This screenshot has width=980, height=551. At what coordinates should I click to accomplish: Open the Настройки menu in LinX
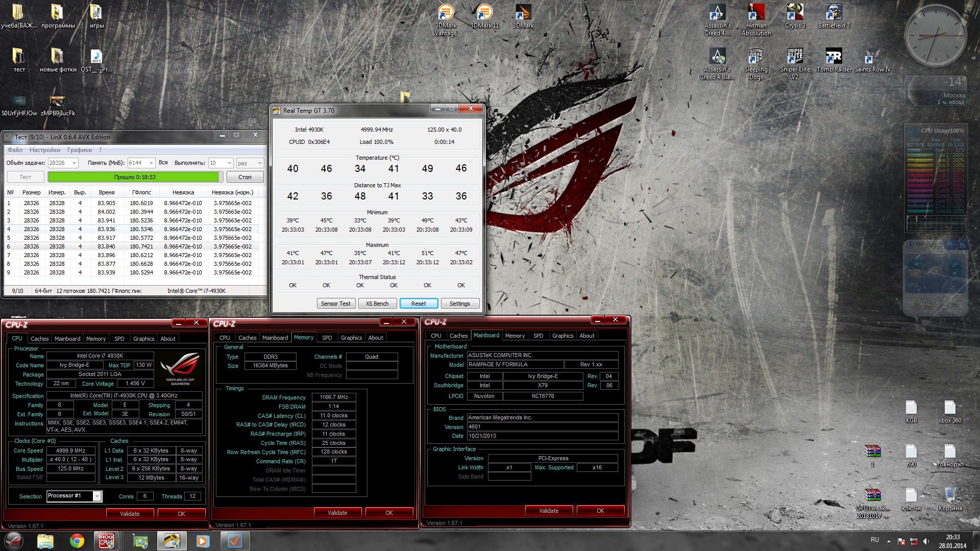tap(45, 150)
